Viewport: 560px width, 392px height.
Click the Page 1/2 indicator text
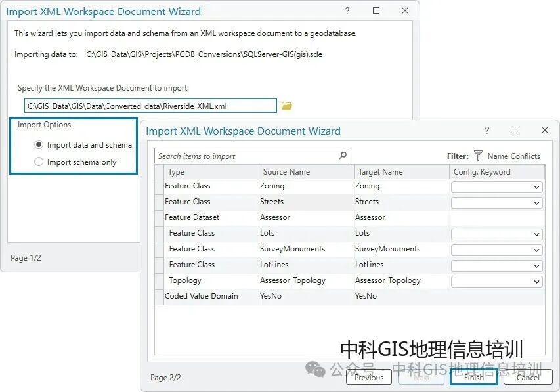[26, 257]
